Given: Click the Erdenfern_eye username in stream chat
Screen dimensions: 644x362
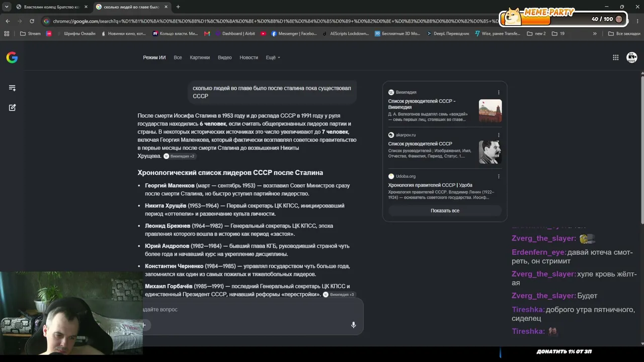Looking at the screenshot, I should (x=539, y=252).
